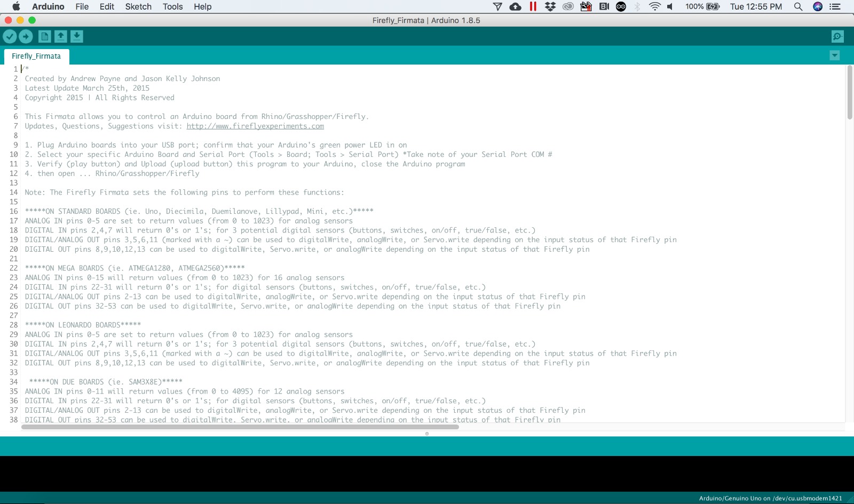Open the Tools menu
Screen dimensions: 854x504
pos(172,6)
